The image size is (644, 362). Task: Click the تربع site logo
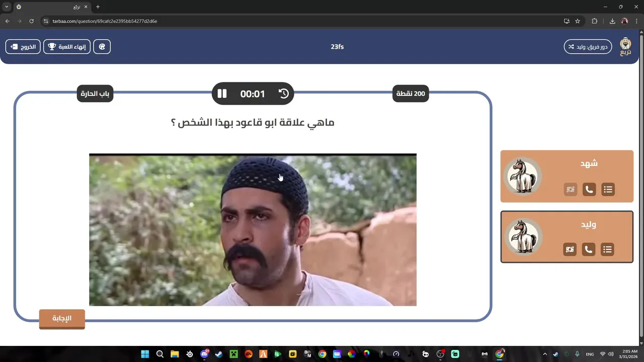625,47
